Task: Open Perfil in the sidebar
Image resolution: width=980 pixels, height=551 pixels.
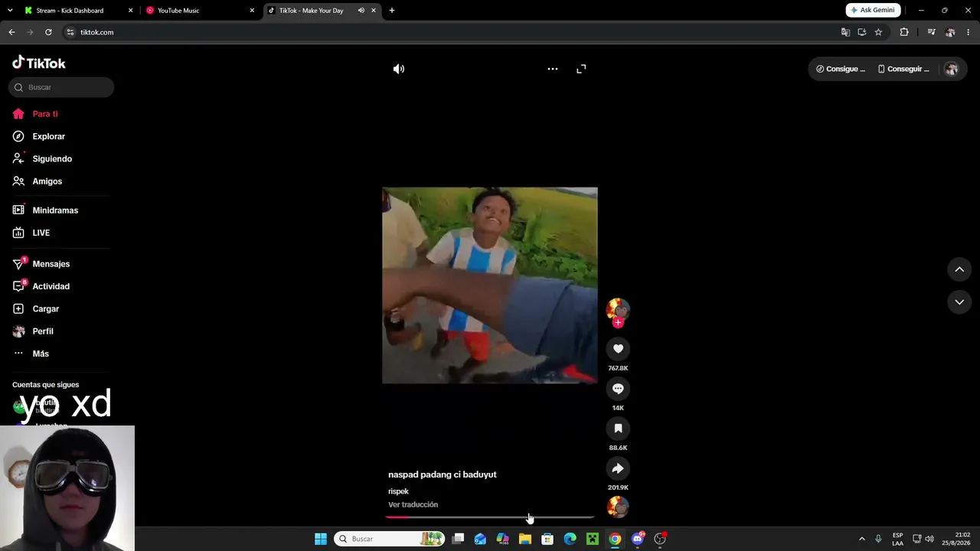Action: click(x=43, y=331)
